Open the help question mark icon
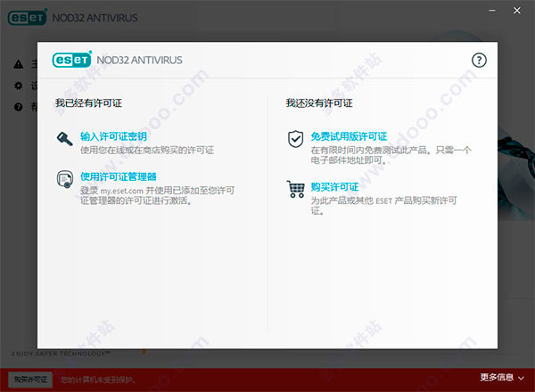 (x=479, y=61)
